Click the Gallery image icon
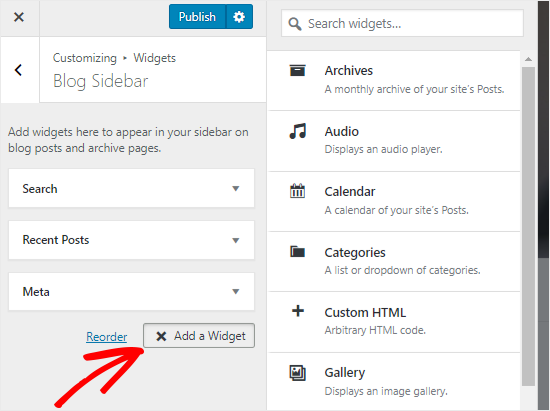550x411 pixels. tap(297, 373)
